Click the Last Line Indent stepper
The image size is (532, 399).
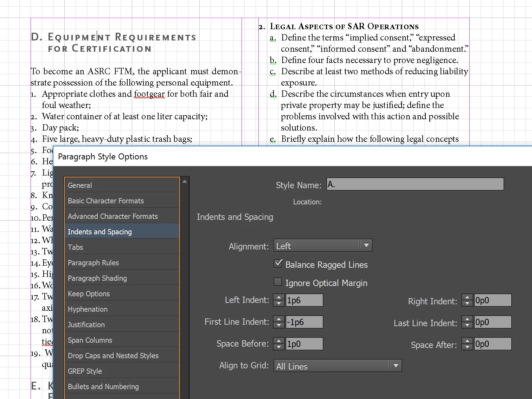[x=467, y=322]
